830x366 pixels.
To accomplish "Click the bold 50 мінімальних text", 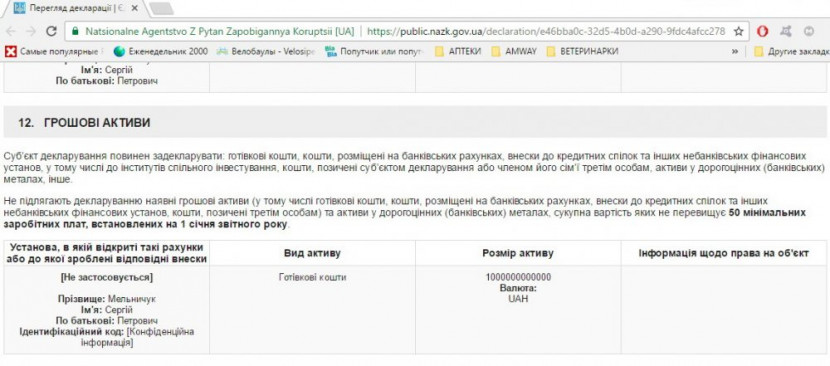I will click(x=767, y=213).
